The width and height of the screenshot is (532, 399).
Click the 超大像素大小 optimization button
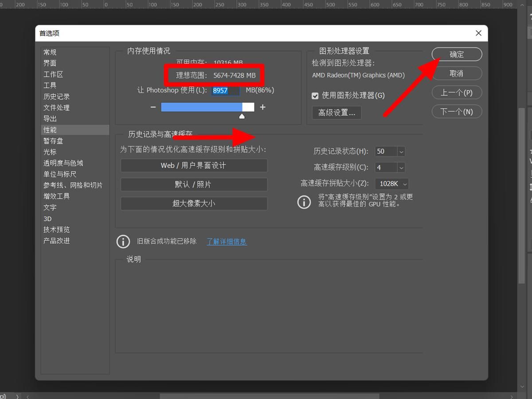[x=194, y=203]
